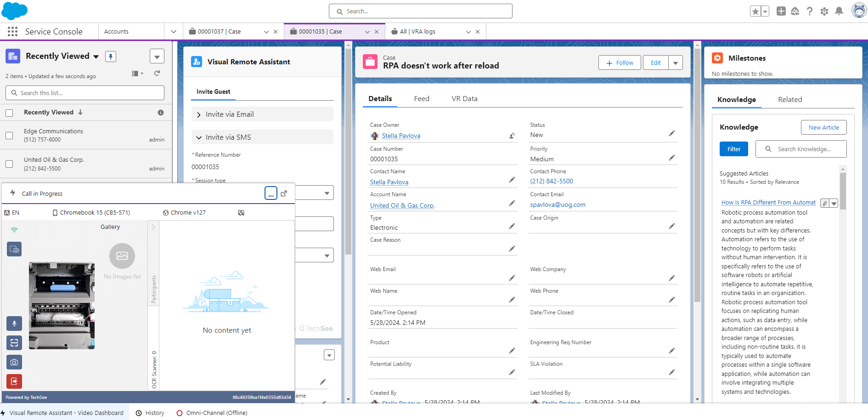Open the Accounts navigation dropdown chevron
The width and height of the screenshot is (868, 420).
[174, 32]
